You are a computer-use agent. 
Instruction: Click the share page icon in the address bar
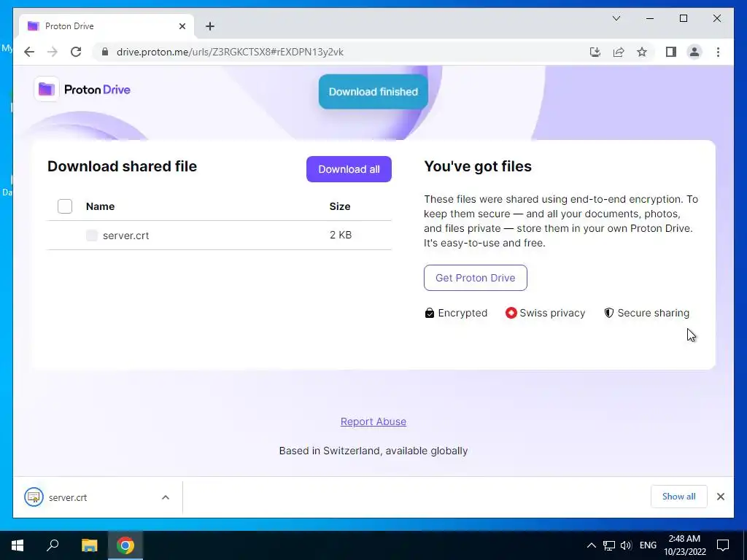click(x=619, y=52)
